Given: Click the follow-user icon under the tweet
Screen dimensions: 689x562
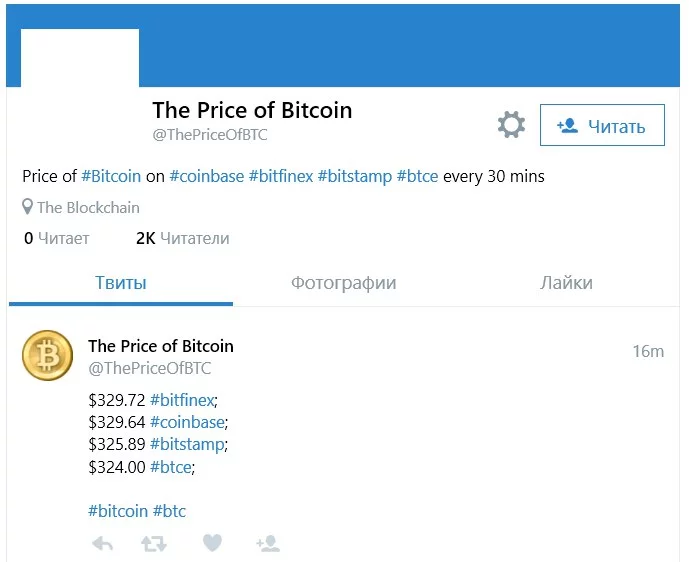Looking at the screenshot, I should [268, 544].
